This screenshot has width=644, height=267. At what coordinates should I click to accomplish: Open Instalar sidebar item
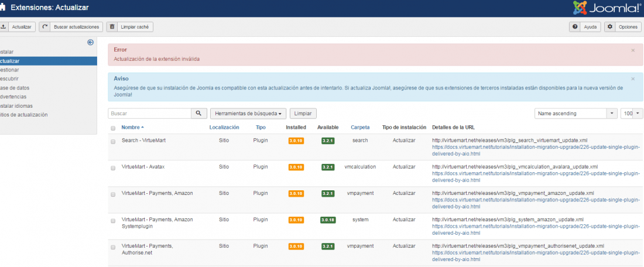(x=7, y=52)
